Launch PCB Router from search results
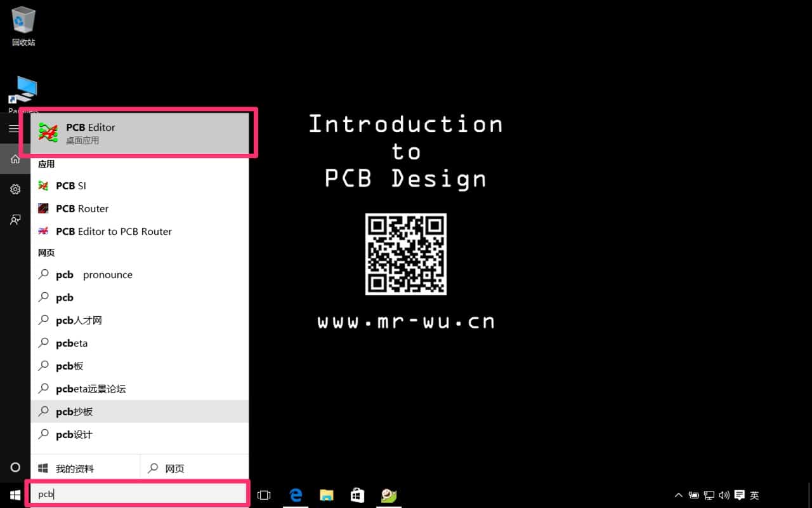The height and width of the screenshot is (508, 812). click(140, 208)
